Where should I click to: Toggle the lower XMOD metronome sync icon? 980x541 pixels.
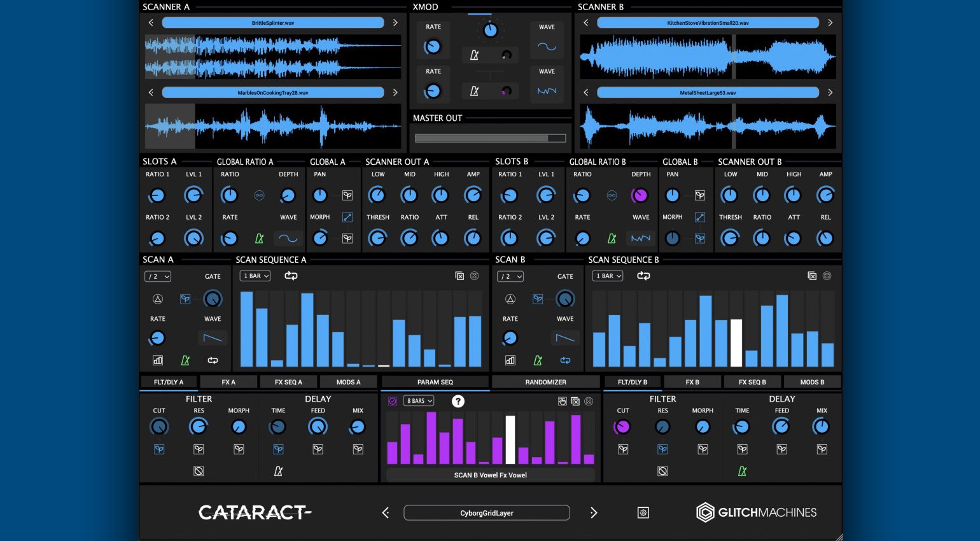coord(474,91)
